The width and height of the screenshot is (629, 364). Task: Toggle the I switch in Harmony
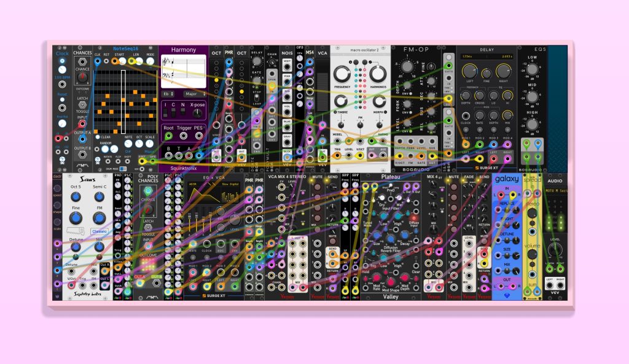click(x=165, y=112)
